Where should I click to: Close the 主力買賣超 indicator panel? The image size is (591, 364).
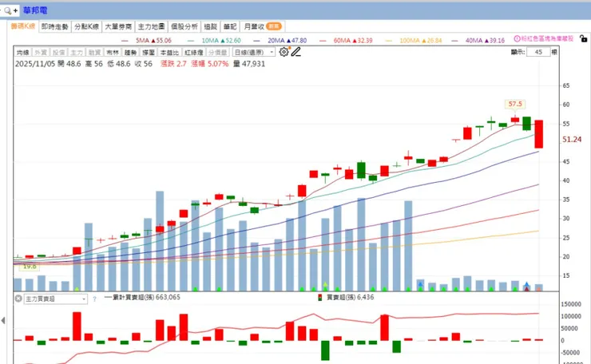click(x=18, y=299)
